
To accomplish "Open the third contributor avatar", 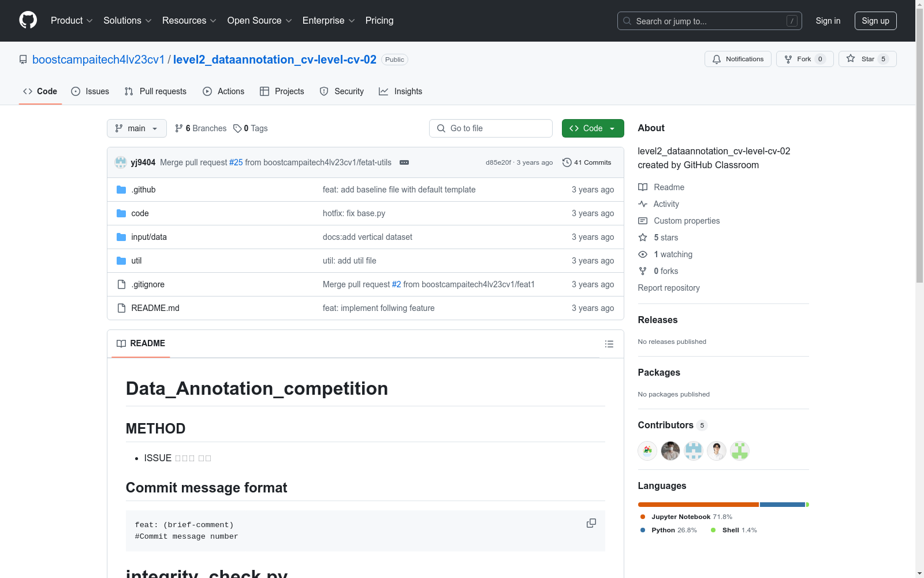I will [694, 451].
